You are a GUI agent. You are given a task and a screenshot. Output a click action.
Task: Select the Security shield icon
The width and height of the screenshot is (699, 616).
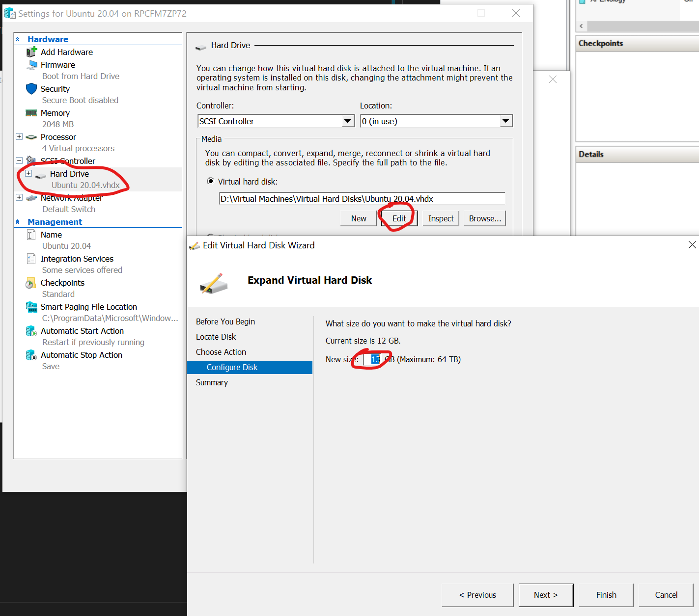[x=31, y=88]
